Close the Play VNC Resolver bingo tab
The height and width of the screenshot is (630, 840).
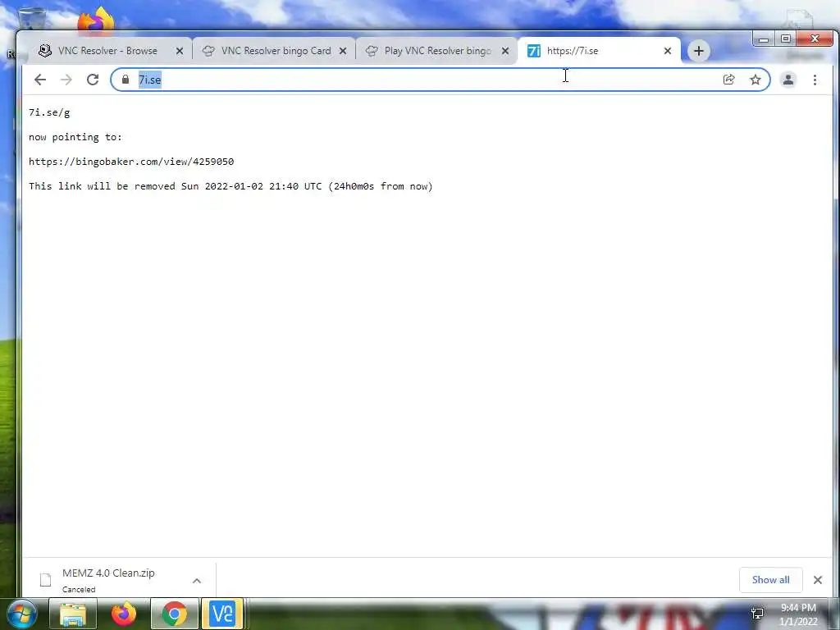coord(505,51)
